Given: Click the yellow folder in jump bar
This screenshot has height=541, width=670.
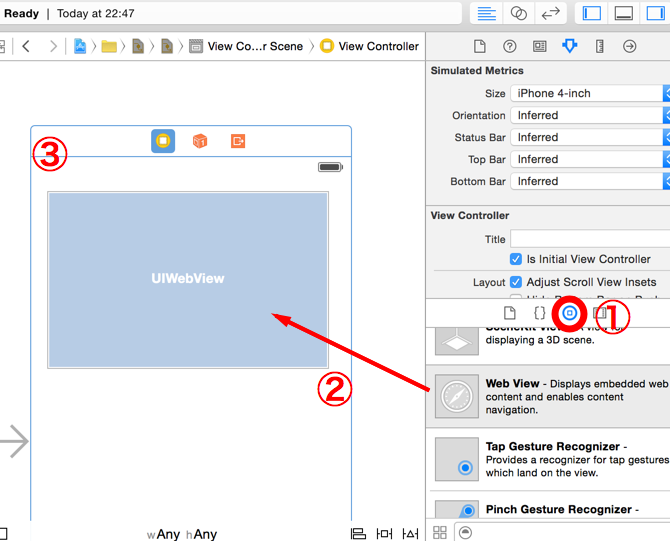Looking at the screenshot, I should click(109, 46).
